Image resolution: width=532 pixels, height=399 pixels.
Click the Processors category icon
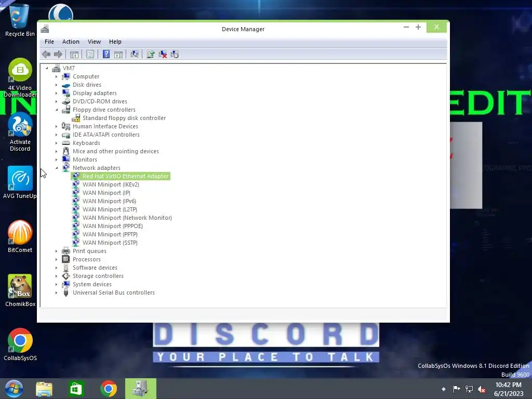[66, 259]
